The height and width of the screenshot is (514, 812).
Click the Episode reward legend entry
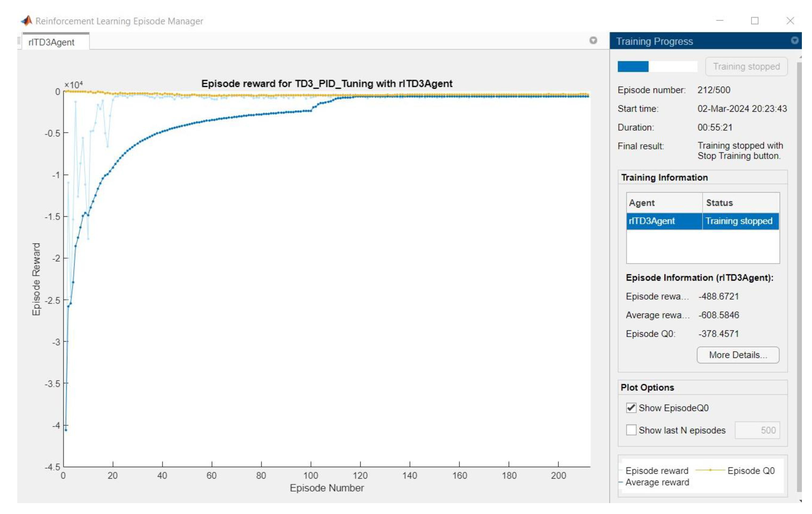coord(657,471)
